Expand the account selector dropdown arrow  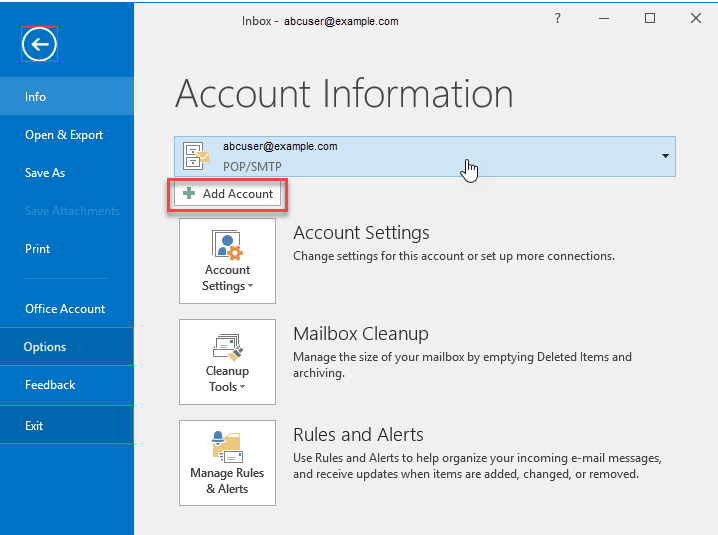point(665,157)
